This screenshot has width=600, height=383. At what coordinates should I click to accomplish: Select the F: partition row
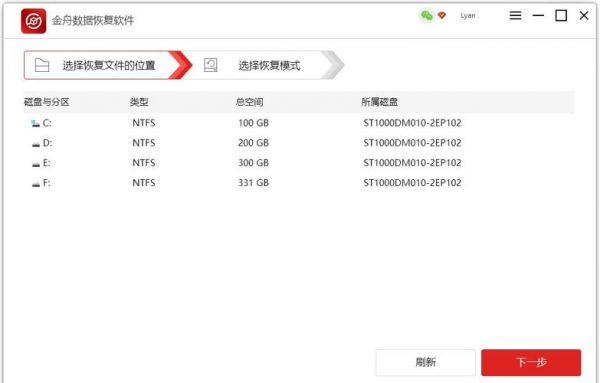pos(299,183)
